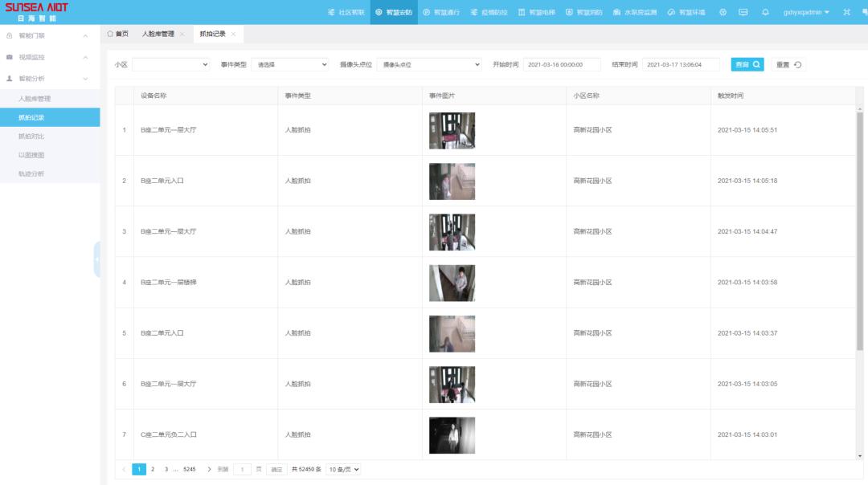
Task: Open the 小区 dropdown filter
Action: [171, 64]
